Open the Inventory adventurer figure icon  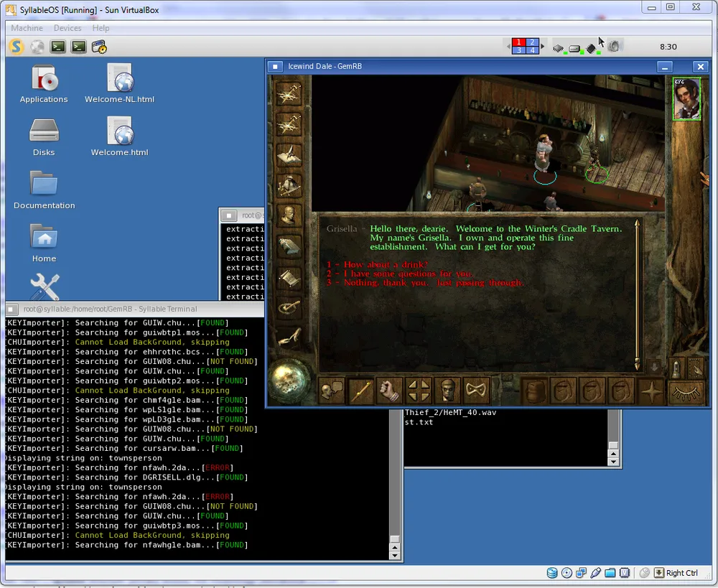pos(289,185)
